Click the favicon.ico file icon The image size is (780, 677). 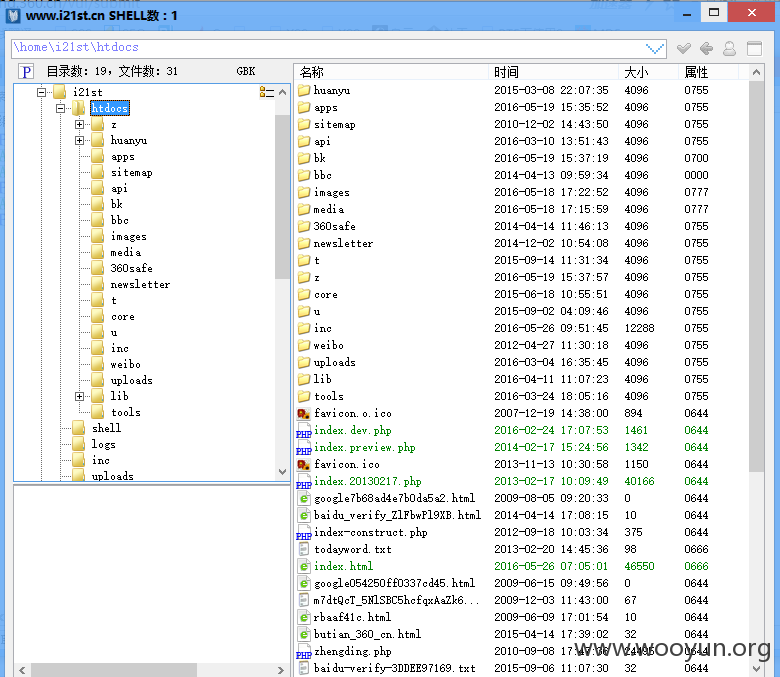[303, 464]
